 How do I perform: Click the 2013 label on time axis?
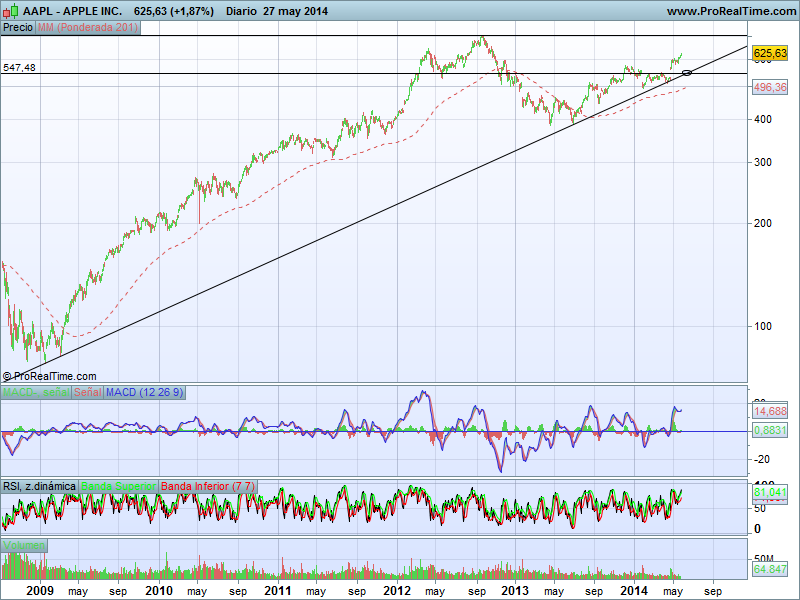[x=515, y=591]
